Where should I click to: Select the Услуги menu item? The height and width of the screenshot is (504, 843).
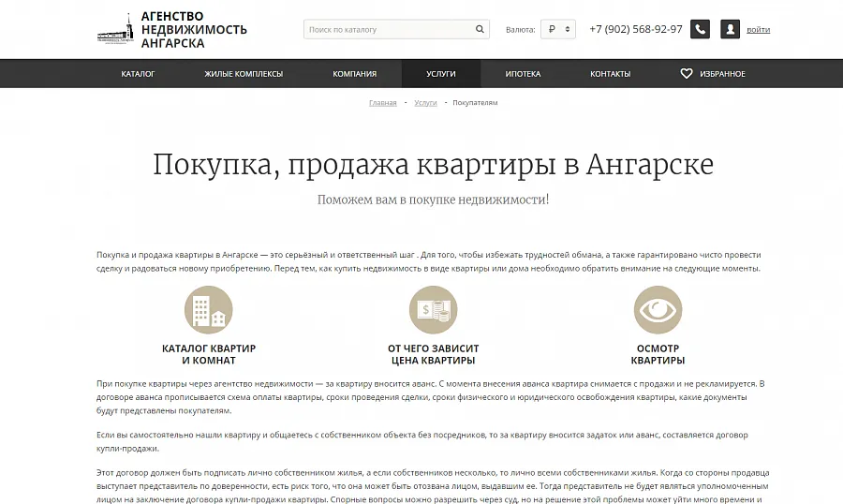(441, 74)
